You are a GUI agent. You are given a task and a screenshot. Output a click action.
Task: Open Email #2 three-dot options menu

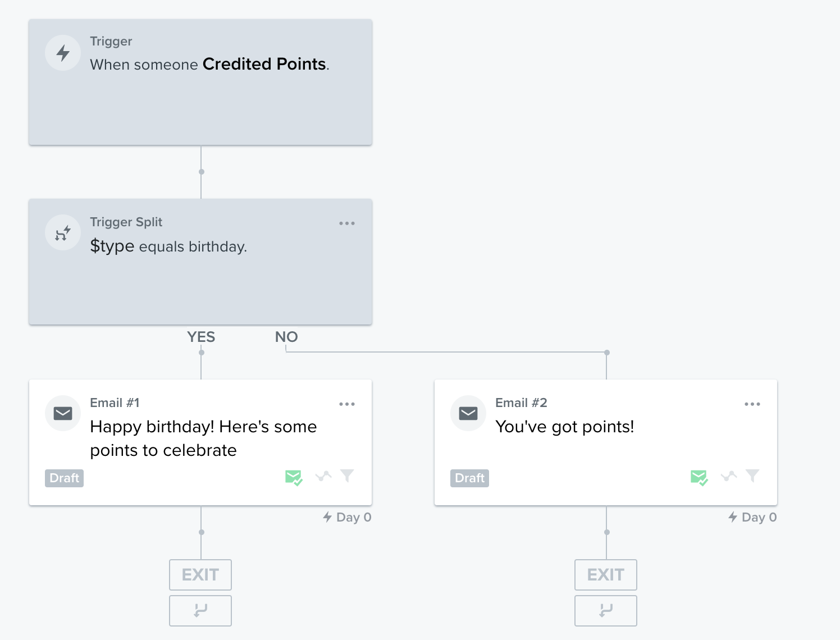click(x=752, y=404)
